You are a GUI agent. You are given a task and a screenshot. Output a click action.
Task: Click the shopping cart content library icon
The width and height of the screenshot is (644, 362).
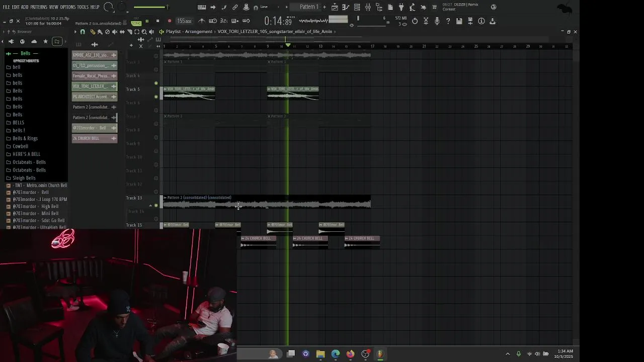pyautogui.click(x=434, y=7)
